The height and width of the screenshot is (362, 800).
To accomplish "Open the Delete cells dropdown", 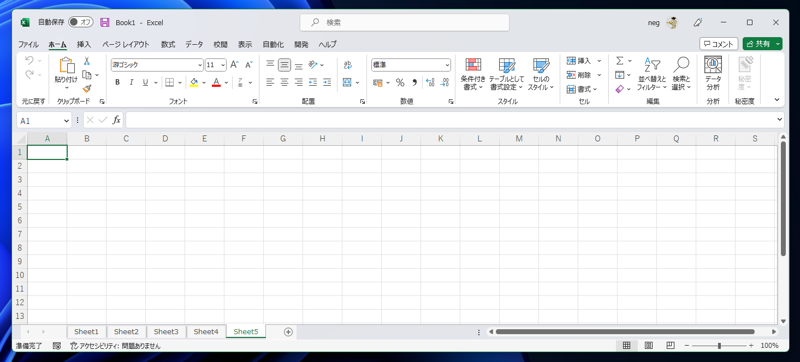I will [599, 75].
